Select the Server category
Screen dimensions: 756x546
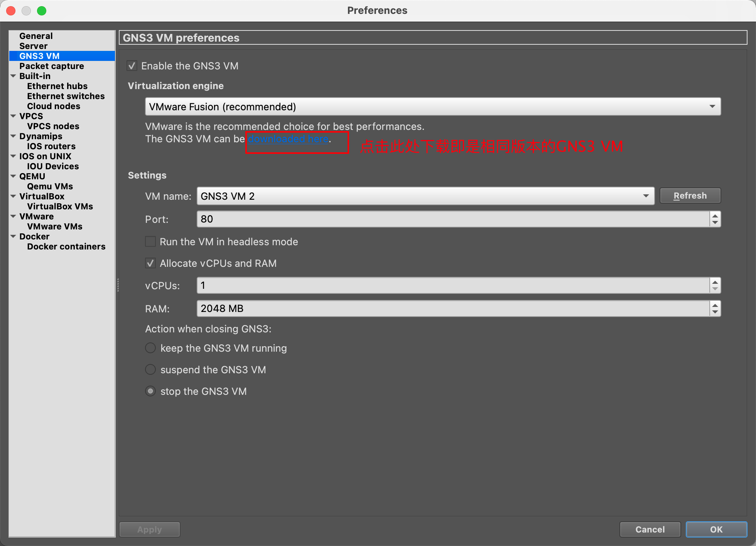33,45
